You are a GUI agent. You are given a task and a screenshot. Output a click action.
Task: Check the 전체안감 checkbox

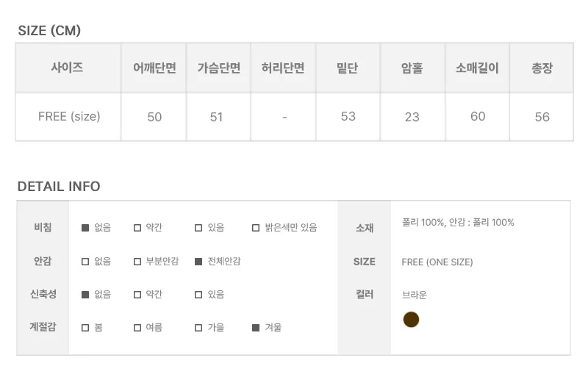coord(198,262)
